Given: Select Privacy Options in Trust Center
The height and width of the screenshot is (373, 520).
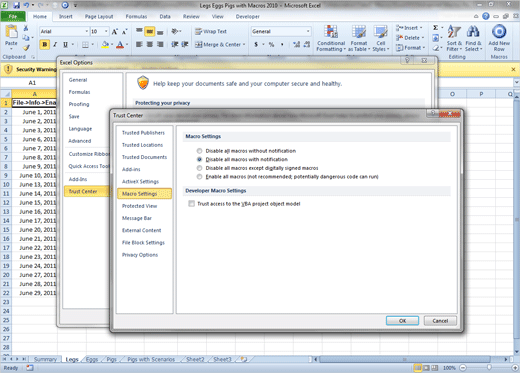Looking at the screenshot, I should (140, 255).
